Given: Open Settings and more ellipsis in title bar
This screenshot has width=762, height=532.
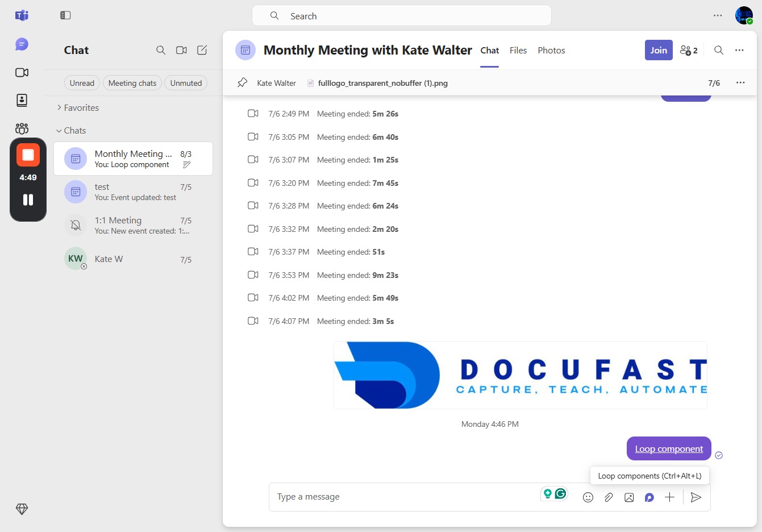Looking at the screenshot, I should point(718,15).
